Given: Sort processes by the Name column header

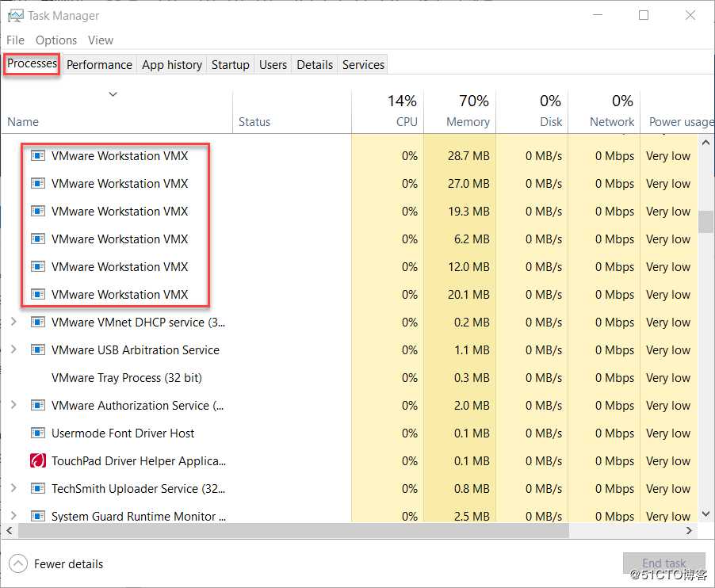Looking at the screenshot, I should 117,112.
